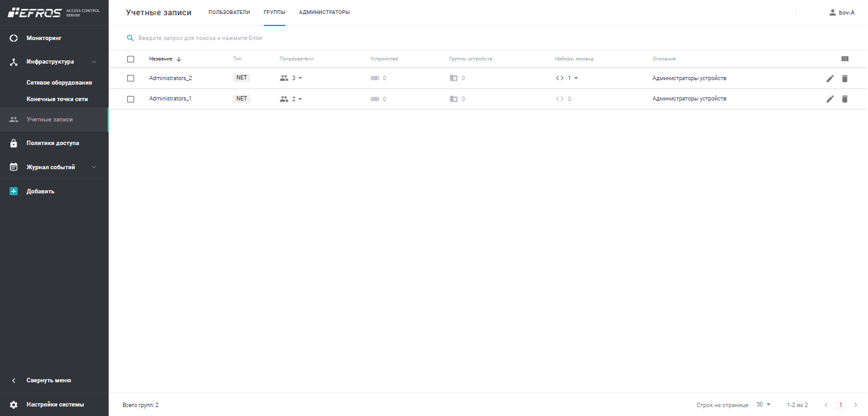
Task: Go to the previous page arrow
Action: coord(826,405)
